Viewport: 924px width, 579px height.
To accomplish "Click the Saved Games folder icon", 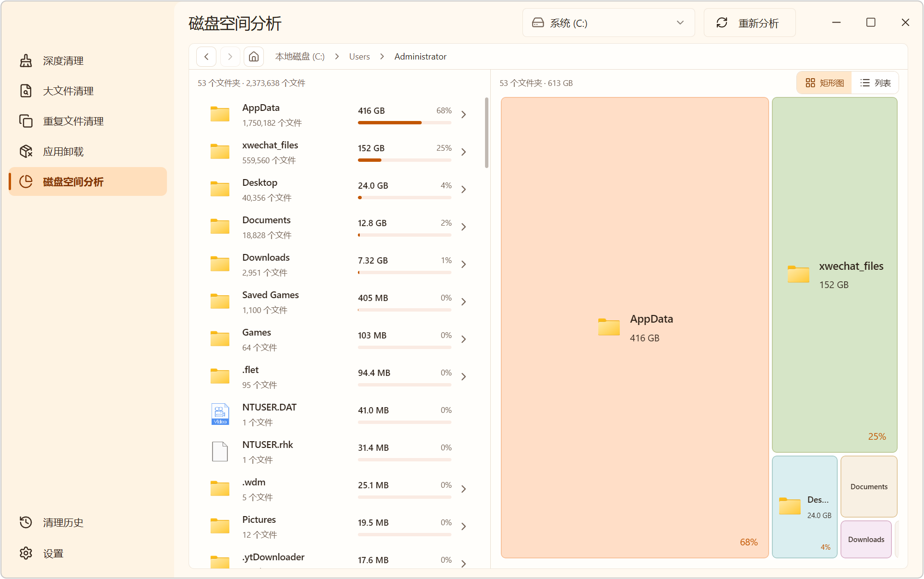I will pos(220,302).
